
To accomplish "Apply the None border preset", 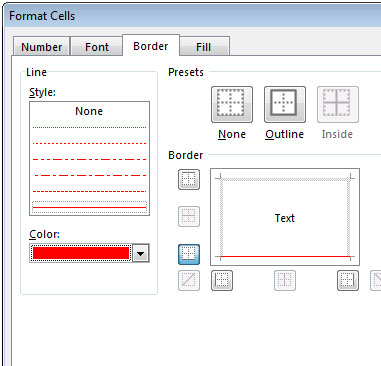I will pos(232,105).
